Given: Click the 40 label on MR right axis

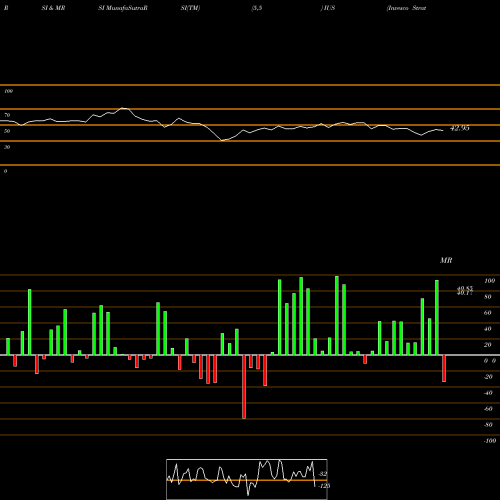Looking at the screenshot, I should 488,329.
